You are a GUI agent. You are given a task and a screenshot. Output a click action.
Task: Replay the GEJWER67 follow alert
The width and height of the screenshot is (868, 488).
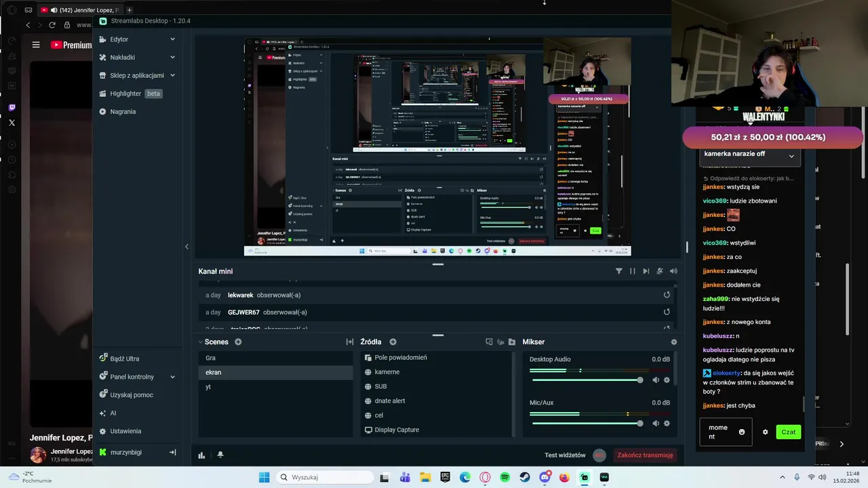click(667, 312)
